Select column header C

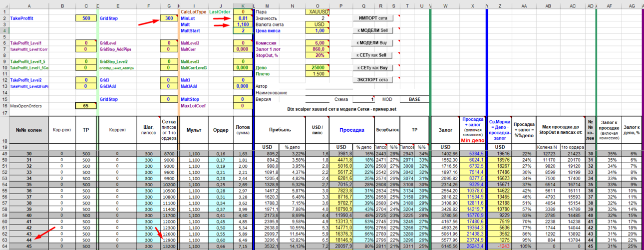coord(86,5)
